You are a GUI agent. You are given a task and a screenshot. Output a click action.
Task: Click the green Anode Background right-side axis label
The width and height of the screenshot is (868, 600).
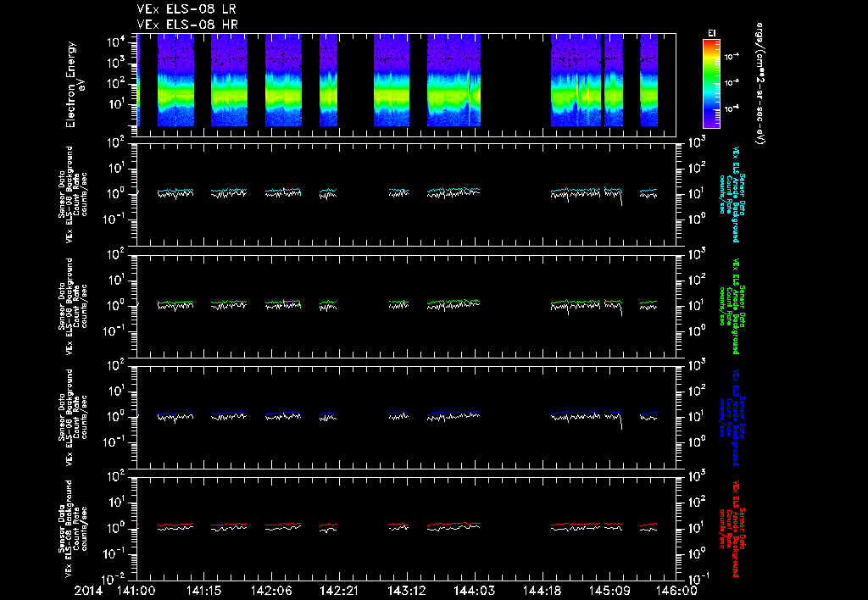pos(732,306)
